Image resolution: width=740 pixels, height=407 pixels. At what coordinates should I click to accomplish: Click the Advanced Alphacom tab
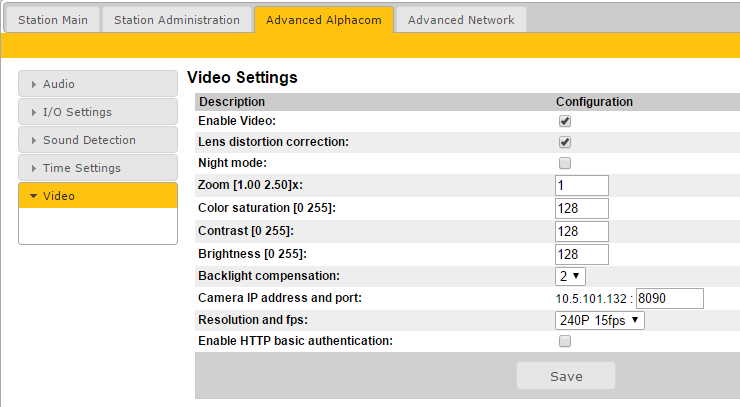coord(323,20)
